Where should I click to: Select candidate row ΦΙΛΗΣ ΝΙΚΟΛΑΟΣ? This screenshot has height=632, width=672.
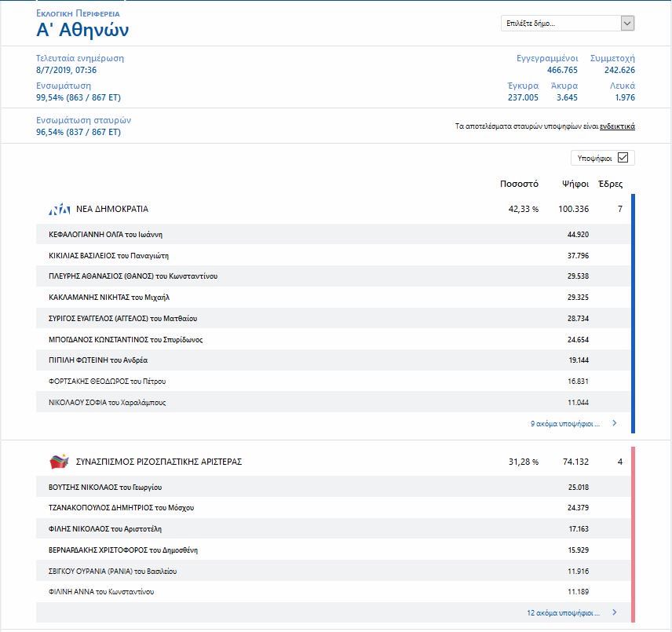(x=334, y=528)
